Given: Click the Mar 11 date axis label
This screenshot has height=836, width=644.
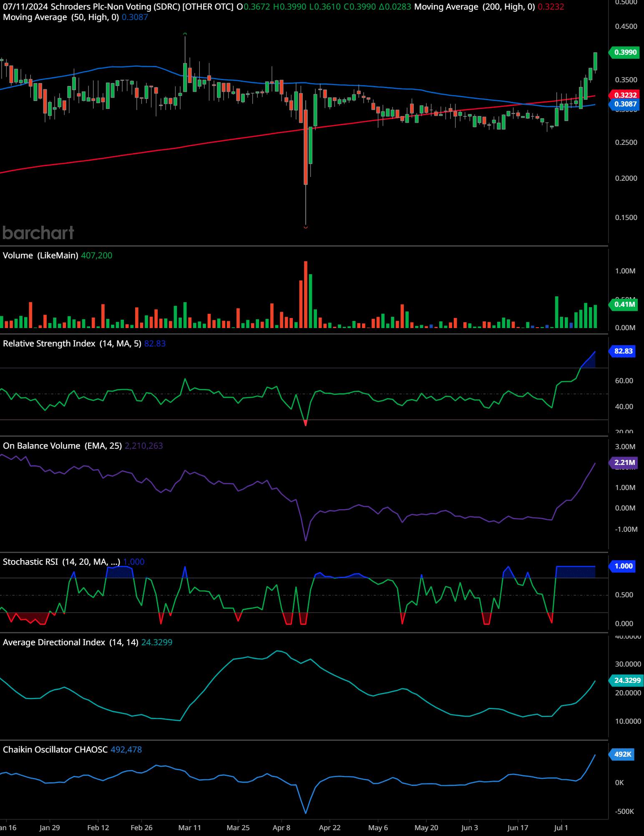Looking at the screenshot, I should [190, 828].
